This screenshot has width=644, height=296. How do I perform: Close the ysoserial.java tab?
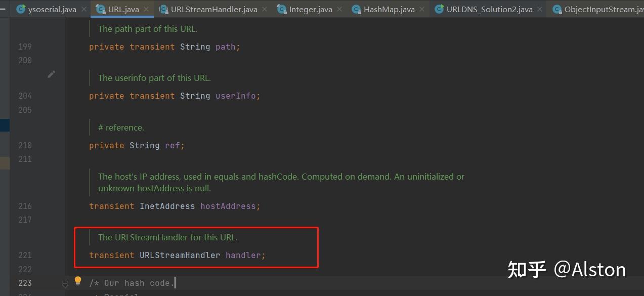pyautogui.click(x=84, y=9)
